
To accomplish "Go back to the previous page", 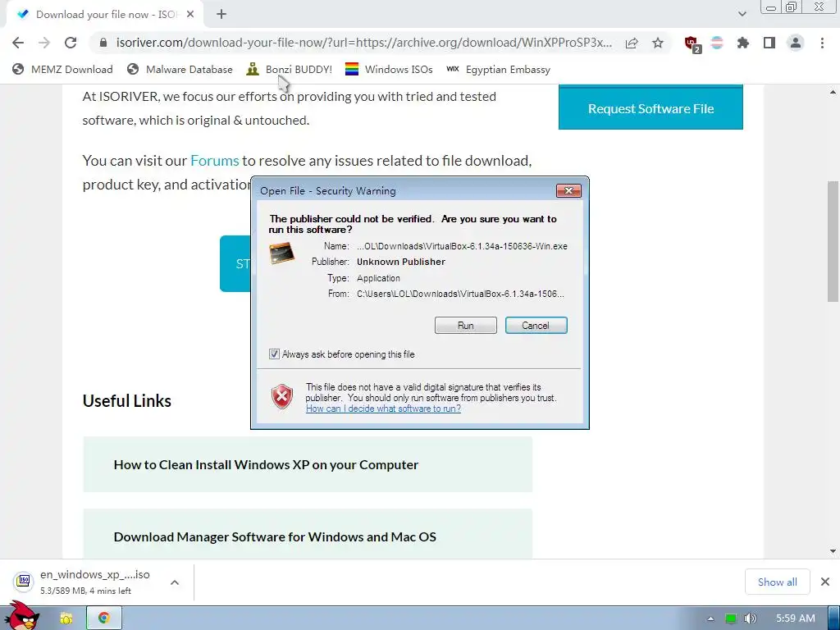I will [x=18, y=43].
